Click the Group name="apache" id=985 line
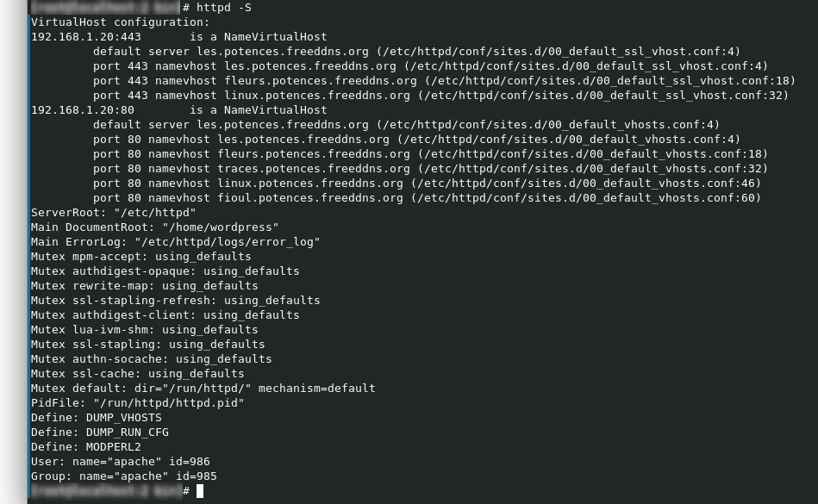Viewport: 818px width, 504px height. click(123, 476)
